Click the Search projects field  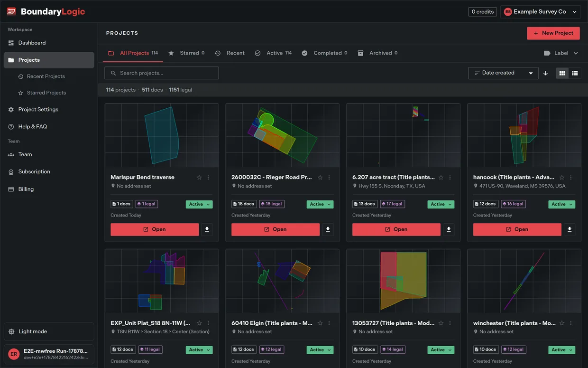(162, 73)
